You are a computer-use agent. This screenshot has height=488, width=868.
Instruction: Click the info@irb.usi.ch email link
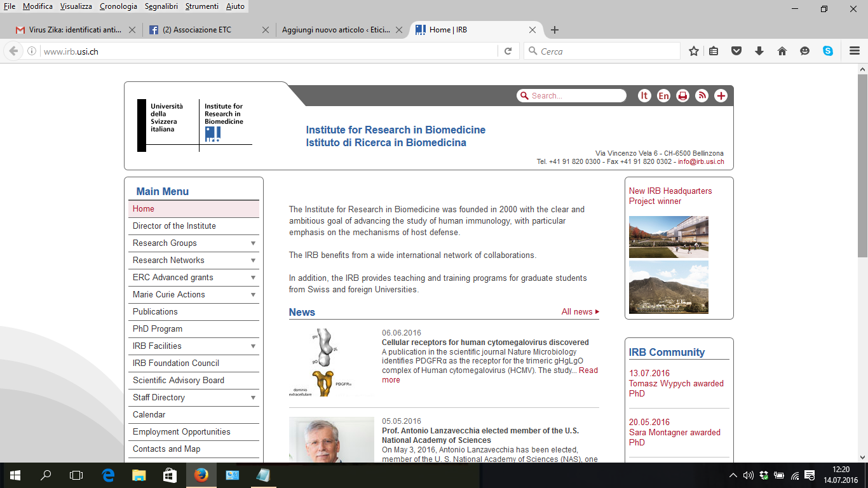coord(701,161)
